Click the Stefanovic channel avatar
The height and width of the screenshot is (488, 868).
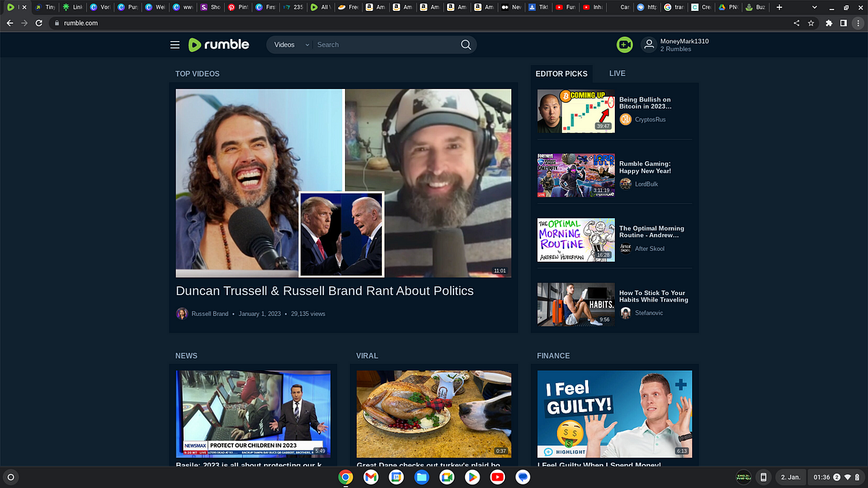[x=626, y=313]
